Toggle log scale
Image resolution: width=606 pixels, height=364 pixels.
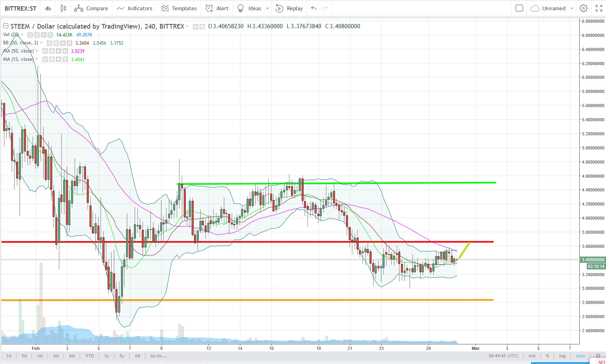click(562, 356)
